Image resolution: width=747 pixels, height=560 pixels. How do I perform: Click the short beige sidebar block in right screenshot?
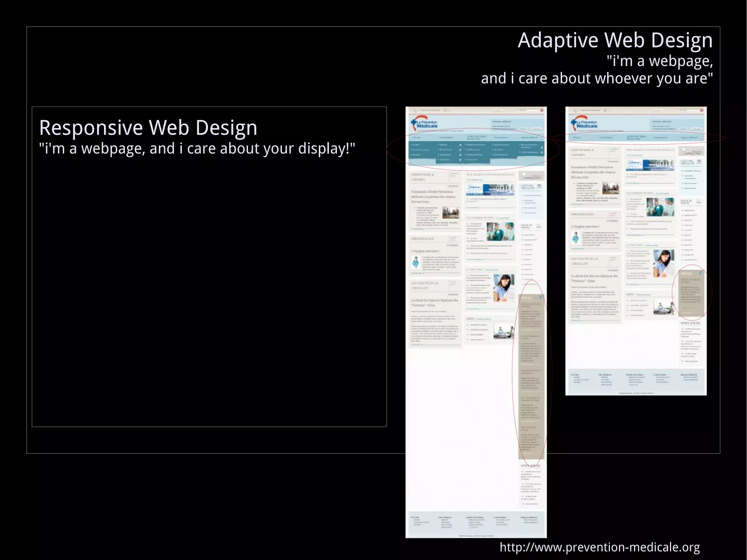point(691,293)
